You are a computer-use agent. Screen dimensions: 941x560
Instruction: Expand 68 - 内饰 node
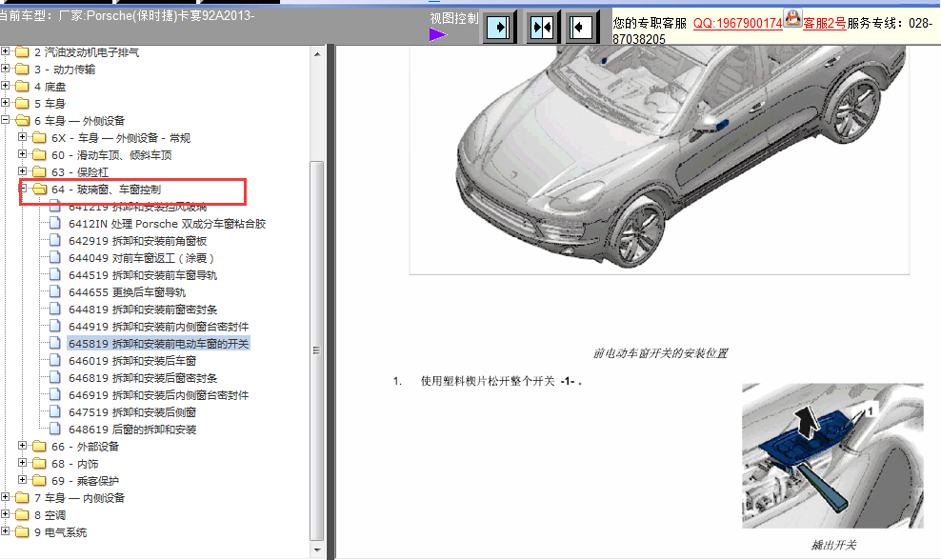(22, 463)
